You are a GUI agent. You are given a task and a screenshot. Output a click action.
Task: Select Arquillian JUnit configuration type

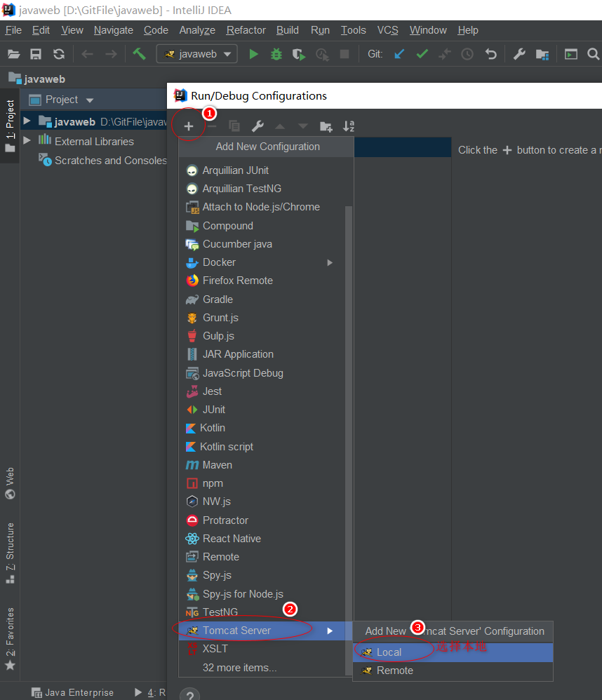pos(262,170)
